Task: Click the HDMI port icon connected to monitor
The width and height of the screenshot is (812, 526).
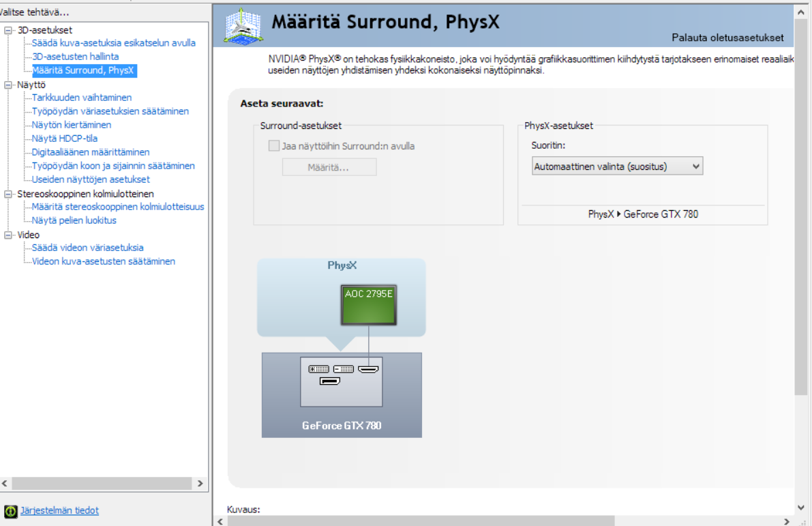Action: (368, 369)
